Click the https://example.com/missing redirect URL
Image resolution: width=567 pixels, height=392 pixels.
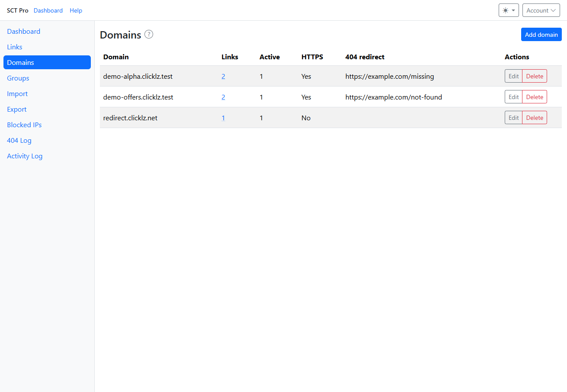click(390, 76)
